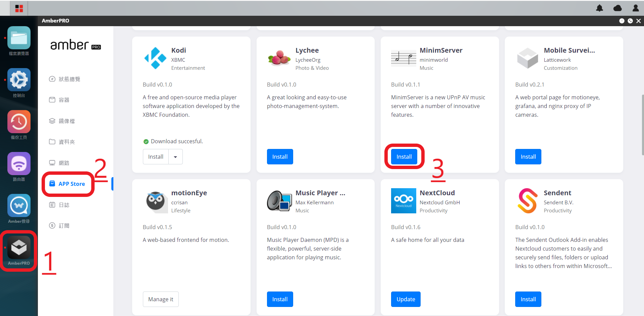This screenshot has height=316, width=644.
Task: Click the Lychee fruit logo
Action: pyautogui.click(x=279, y=57)
